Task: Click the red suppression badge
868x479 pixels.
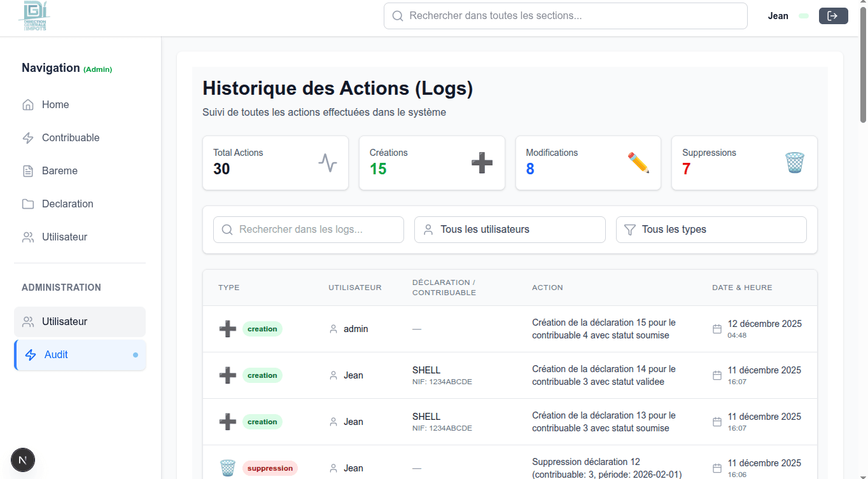Action: (270, 468)
